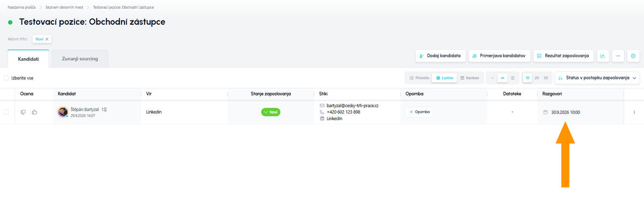Click the Rezultat zaposlovanja button
The height and width of the screenshot is (199, 644).
tap(563, 56)
